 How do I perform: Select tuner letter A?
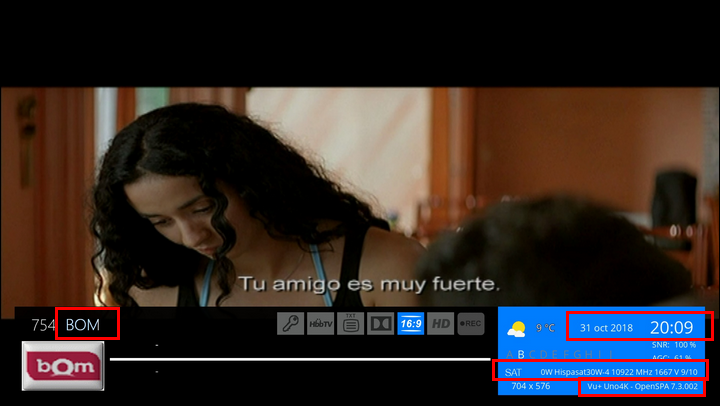click(510, 355)
